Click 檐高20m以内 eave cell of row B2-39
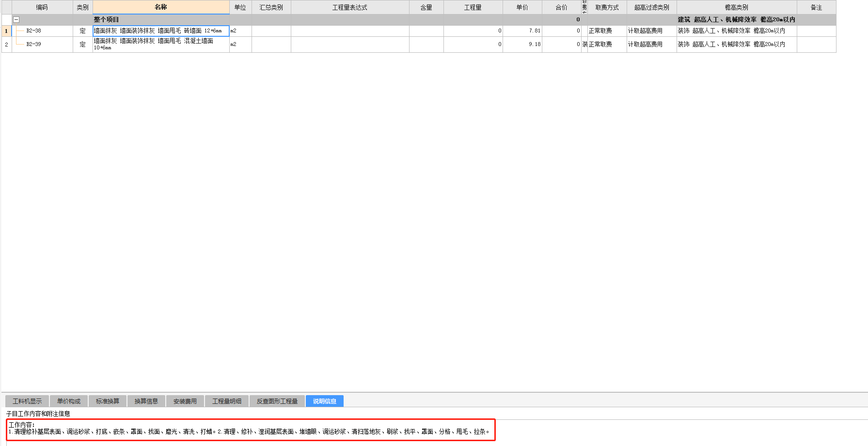 737,44
